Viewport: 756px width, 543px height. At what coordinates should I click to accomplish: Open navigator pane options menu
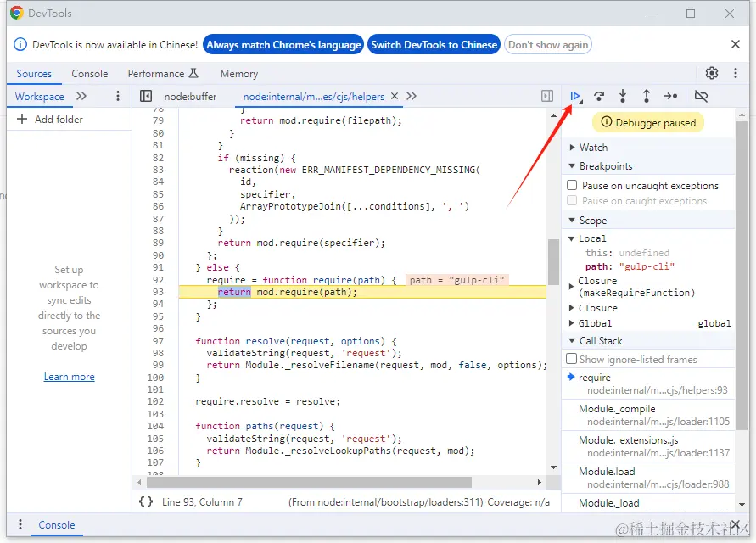118,96
